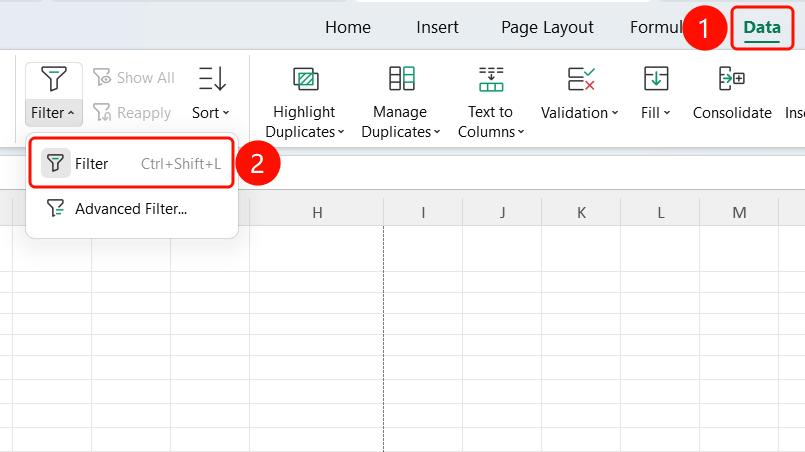Click the Show All button
This screenshot has width=805, height=452.
133,78
